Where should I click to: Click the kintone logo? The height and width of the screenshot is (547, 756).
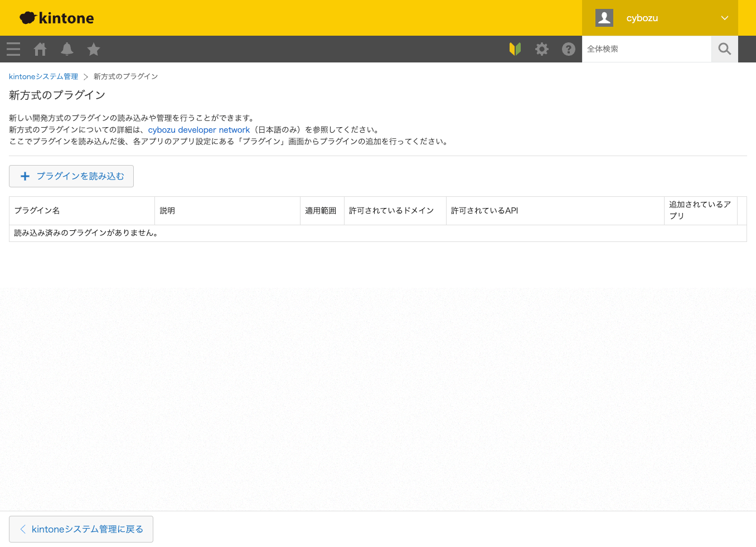tap(57, 18)
